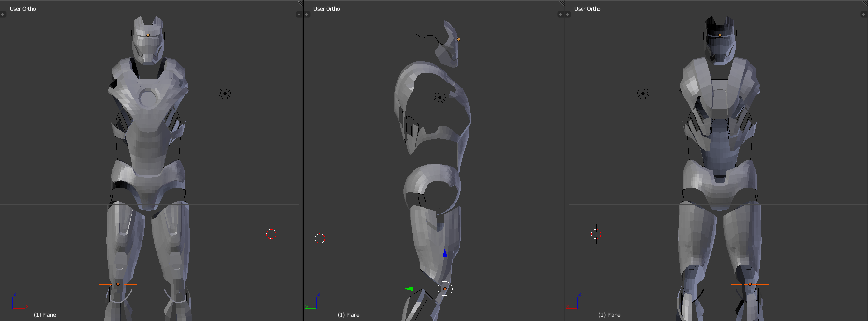Click middle viewport's corner split widget
868x321 pixels.
pos(562,3)
